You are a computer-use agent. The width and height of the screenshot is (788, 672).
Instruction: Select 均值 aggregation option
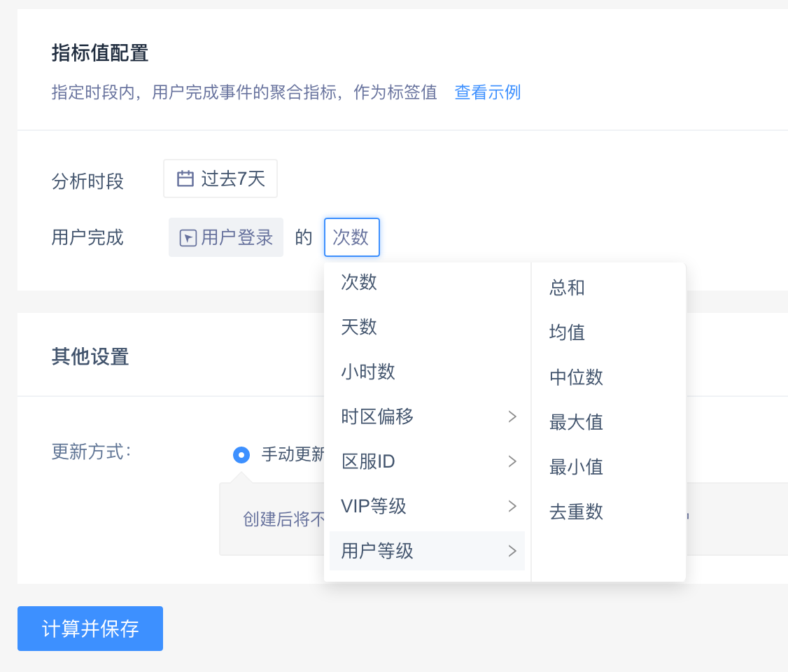pos(567,332)
